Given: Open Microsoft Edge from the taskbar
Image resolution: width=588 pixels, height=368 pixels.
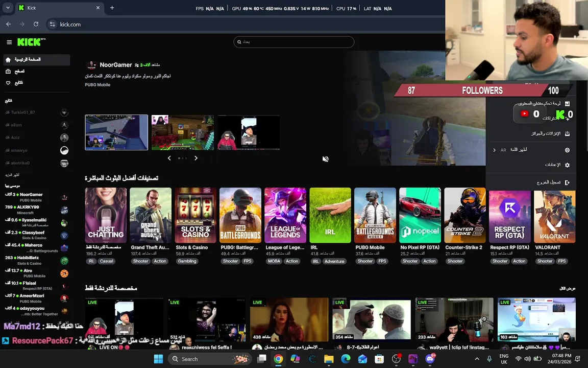Looking at the screenshot, I should (x=346, y=359).
